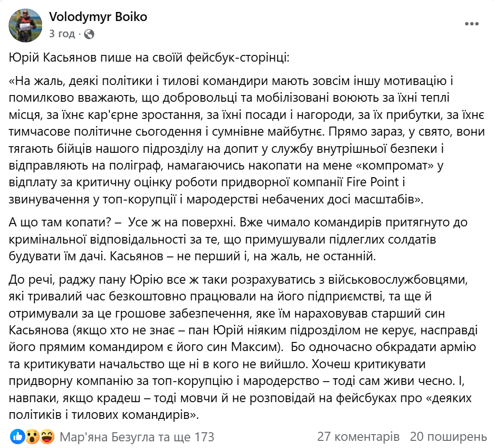Click the blue Like reaction icon
Screen dimensions: 494x448
pyautogui.click(x=18, y=437)
